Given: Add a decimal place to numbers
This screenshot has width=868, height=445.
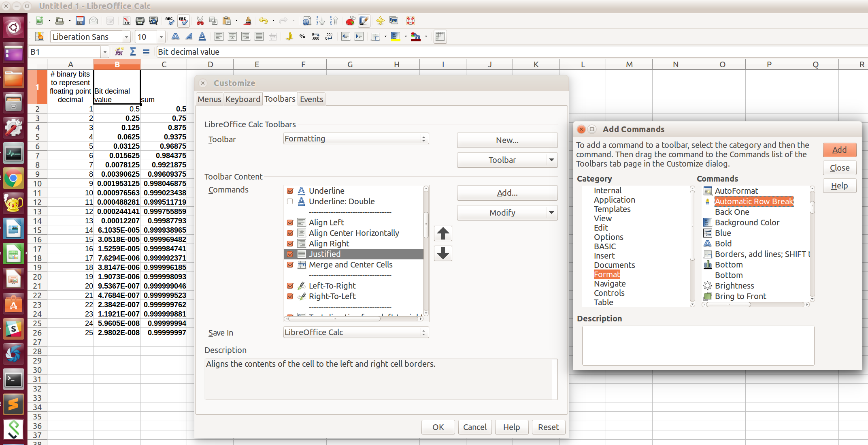Looking at the screenshot, I should click(x=315, y=36).
